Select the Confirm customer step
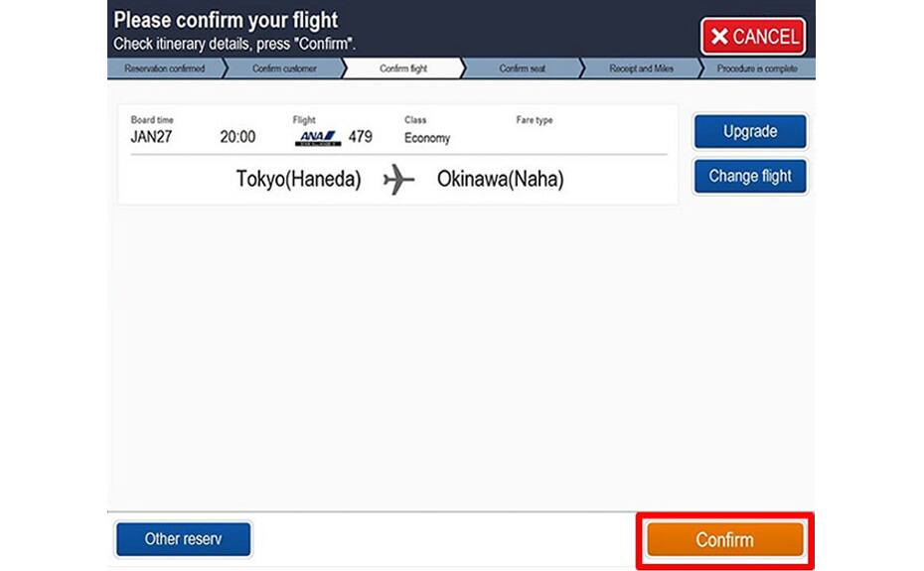 coord(284,69)
